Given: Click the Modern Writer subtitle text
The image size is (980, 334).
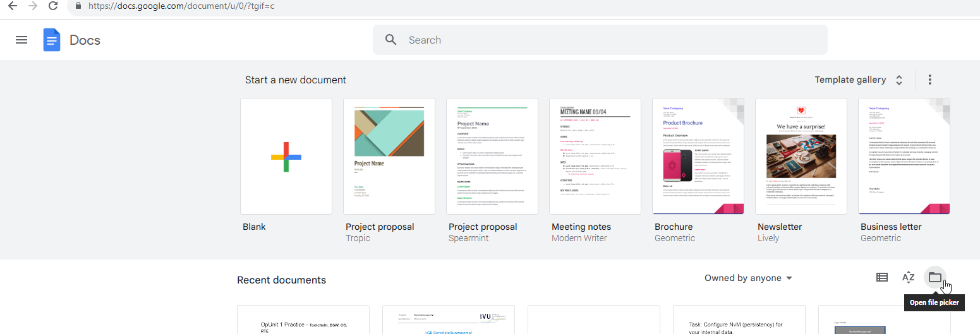Looking at the screenshot, I should tap(579, 238).
